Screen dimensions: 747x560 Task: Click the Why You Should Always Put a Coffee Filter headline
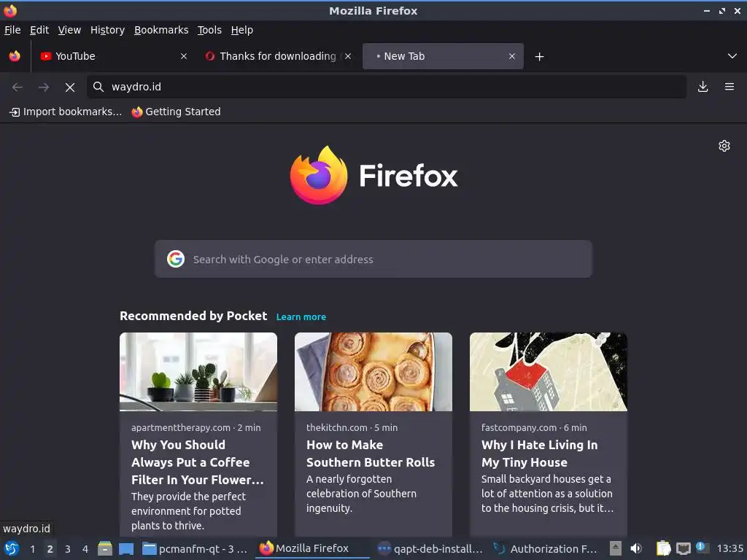click(197, 462)
